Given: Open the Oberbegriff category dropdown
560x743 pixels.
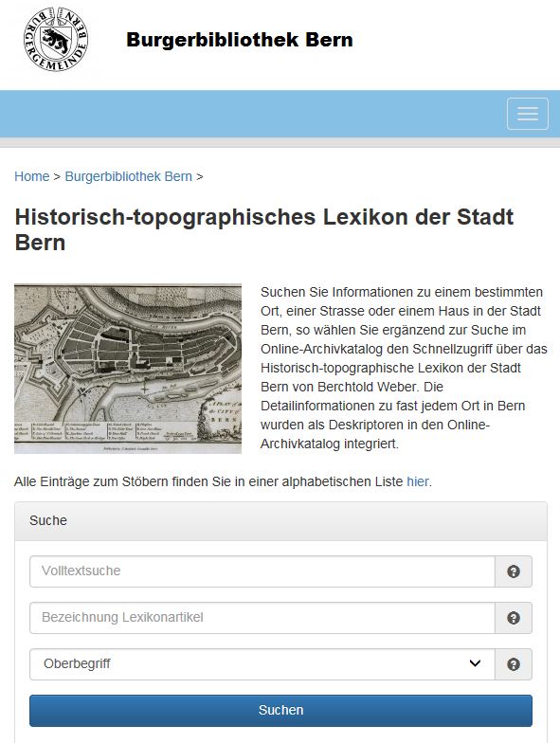Looking at the screenshot, I should coord(262,664).
